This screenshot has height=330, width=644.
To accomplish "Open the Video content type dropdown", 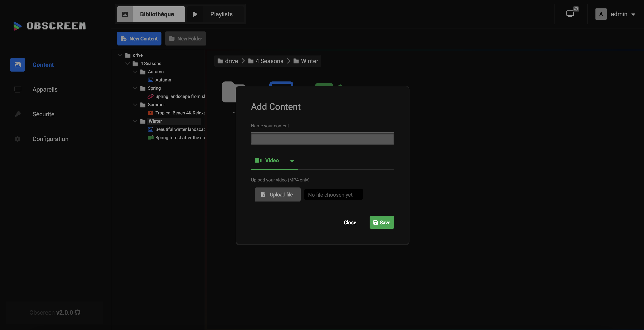I will coord(274,161).
